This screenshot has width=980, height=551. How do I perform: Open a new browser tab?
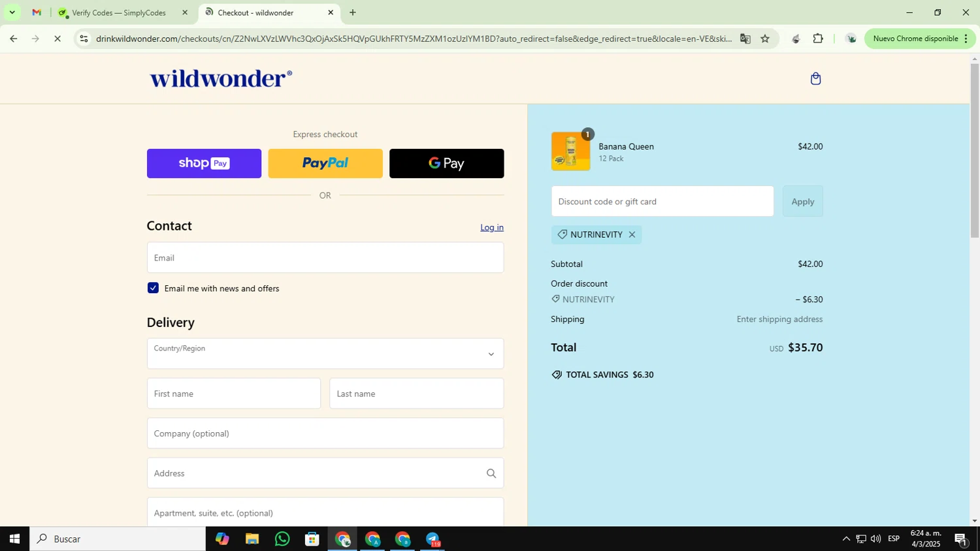(x=353, y=12)
